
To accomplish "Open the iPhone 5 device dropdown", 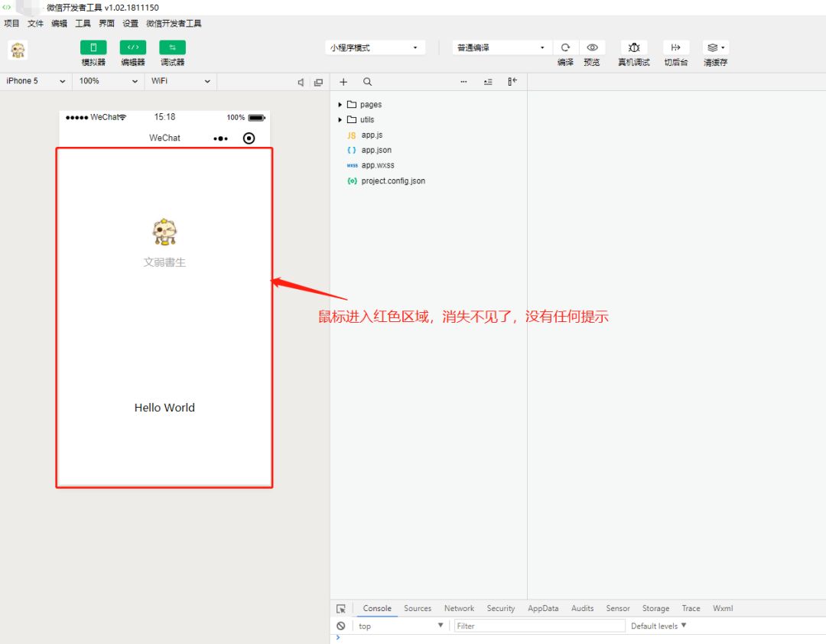I will 36,81.
